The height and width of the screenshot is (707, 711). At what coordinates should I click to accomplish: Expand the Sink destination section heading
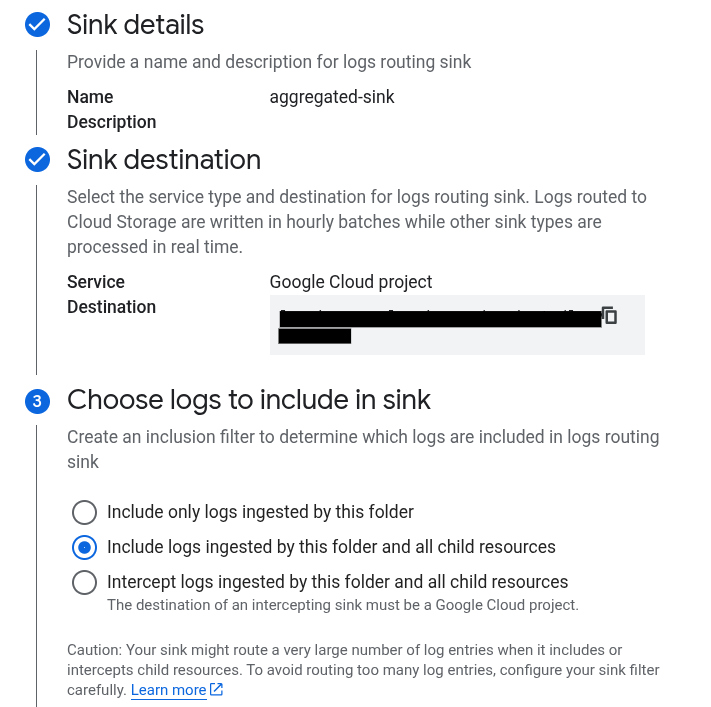click(x=164, y=160)
